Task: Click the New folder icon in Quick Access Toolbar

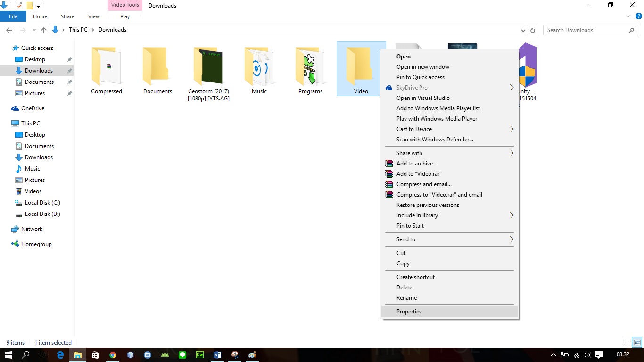Action: point(30,6)
